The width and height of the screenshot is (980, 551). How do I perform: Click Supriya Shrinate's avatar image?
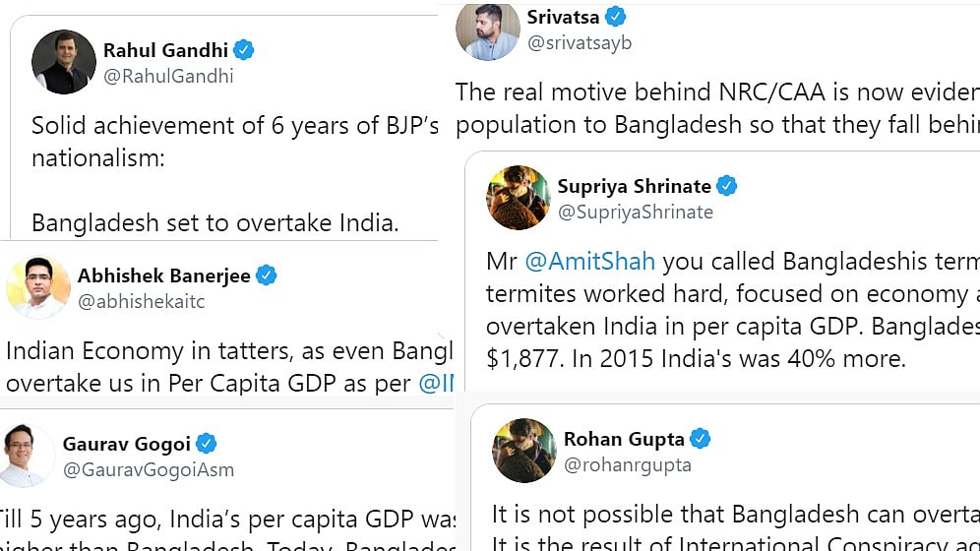pos(519,198)
